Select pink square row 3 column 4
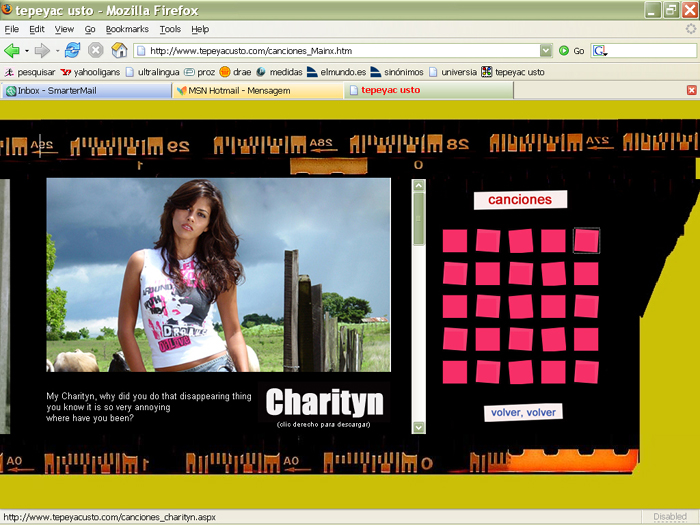The height and width of the screenshot is (525, 700). coord(553,306)
